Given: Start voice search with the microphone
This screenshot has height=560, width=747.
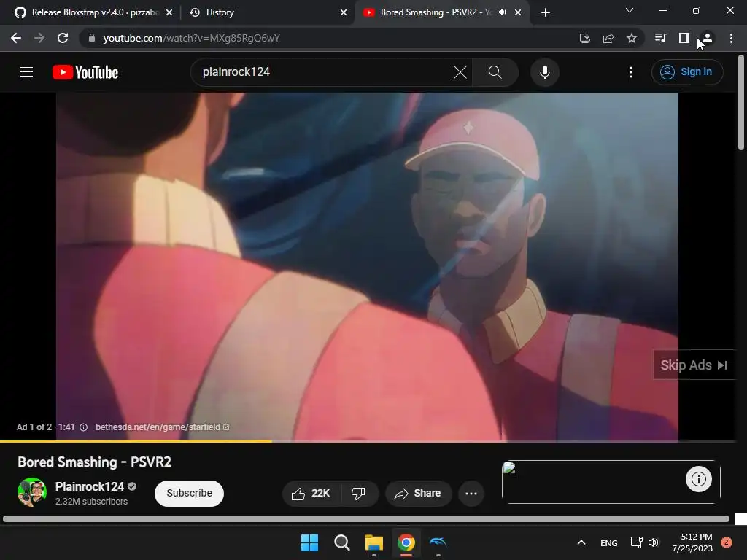Looking at the screenshot, I should 544,72.
